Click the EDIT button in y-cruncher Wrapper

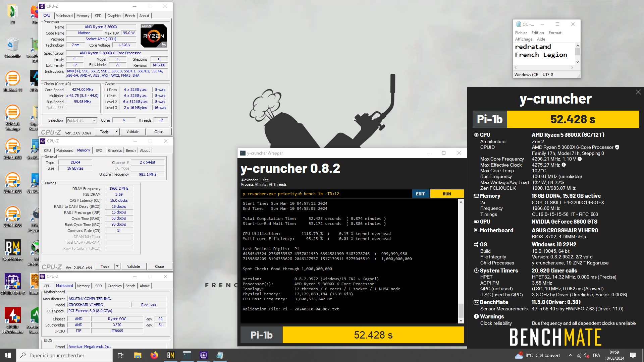420,194
